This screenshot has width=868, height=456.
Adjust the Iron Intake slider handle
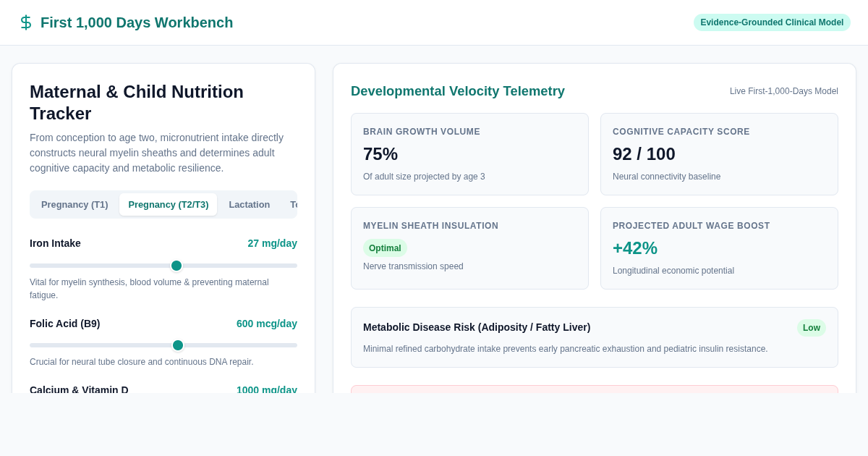click(x=176, y=266)
